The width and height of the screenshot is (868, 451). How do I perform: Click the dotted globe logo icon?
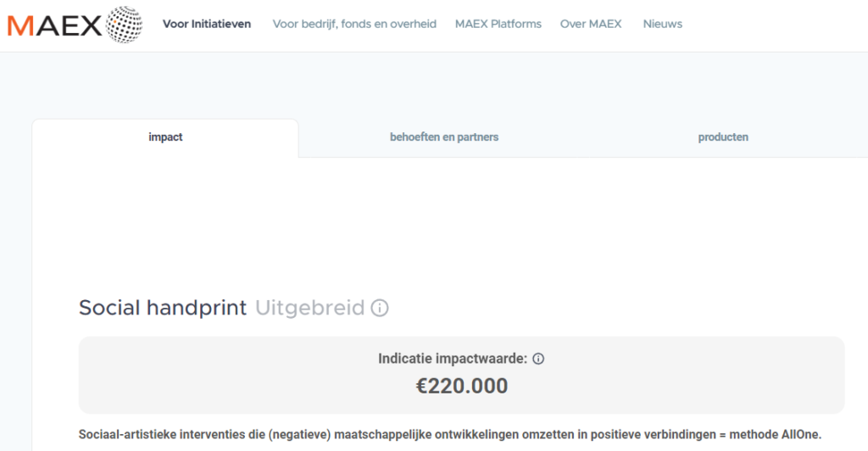click(124, 25)
